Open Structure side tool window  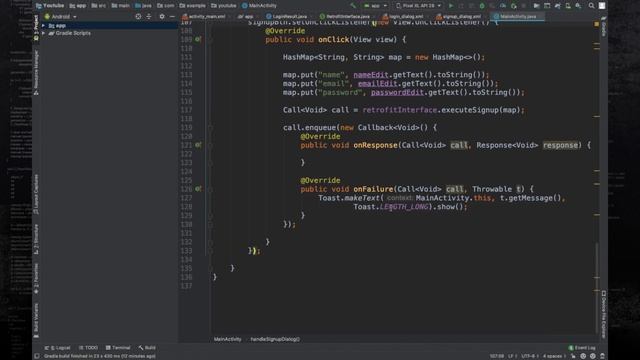36,239
